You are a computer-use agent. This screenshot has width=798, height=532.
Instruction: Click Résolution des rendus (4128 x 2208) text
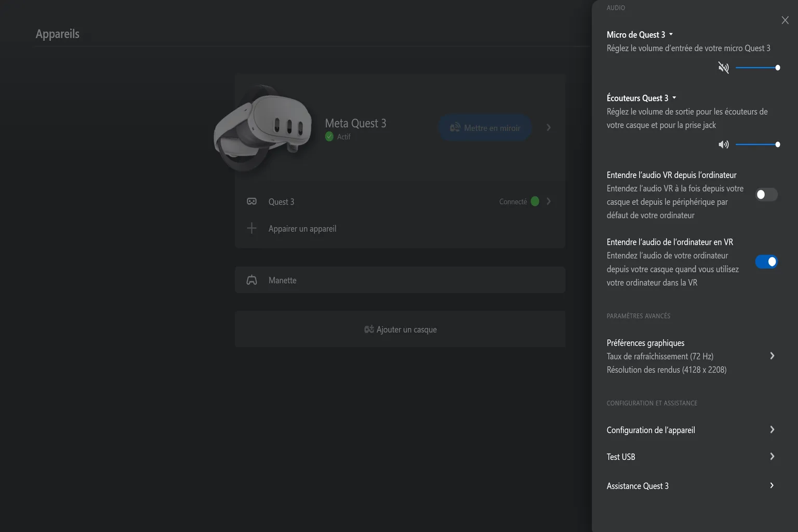pos(667,370)
